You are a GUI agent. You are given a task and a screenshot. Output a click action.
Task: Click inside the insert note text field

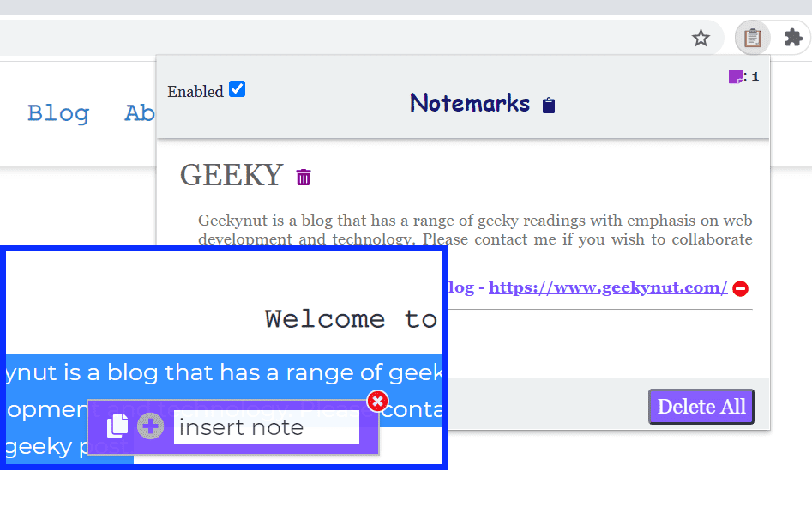click(266, 426)
